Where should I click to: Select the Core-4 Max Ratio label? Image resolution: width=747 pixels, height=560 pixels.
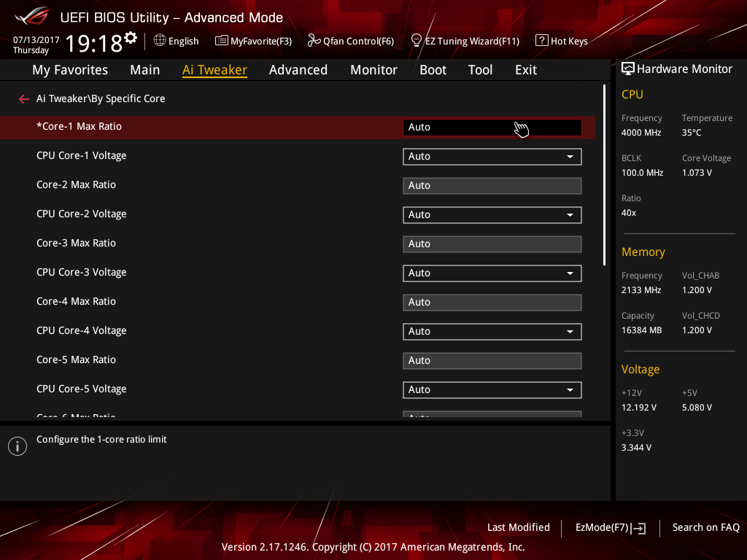(x=76, y=301)
